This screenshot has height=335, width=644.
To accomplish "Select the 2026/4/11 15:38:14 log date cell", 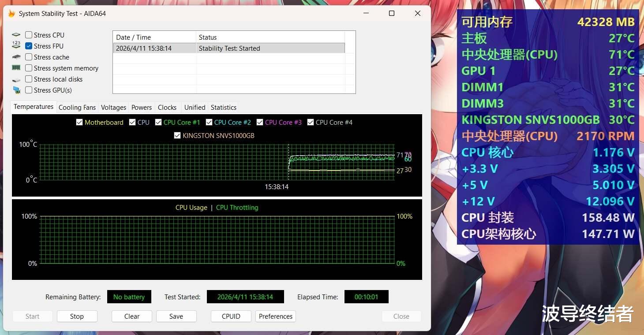I will click(155, 48).
